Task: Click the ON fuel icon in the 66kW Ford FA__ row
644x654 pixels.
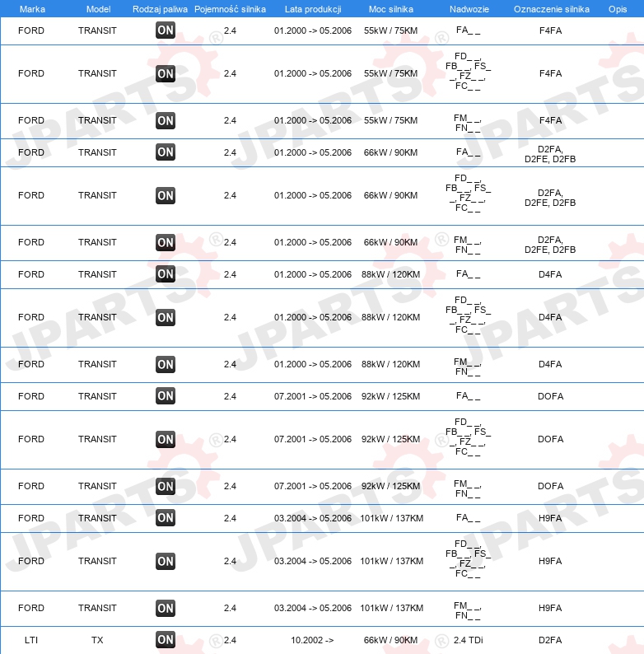Action: tap(166, 152)
